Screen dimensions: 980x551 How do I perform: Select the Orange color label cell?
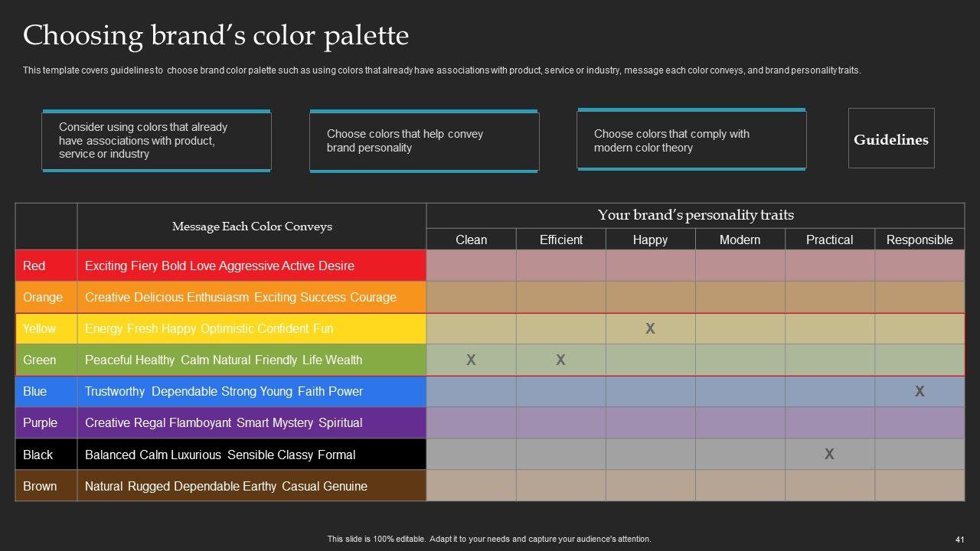[46, 297]
